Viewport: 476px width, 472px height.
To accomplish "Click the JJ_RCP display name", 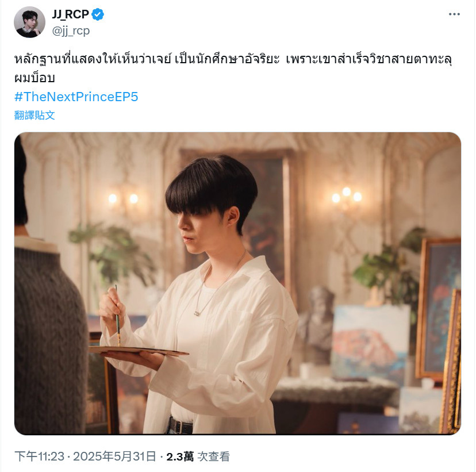I will coord(71,14).
